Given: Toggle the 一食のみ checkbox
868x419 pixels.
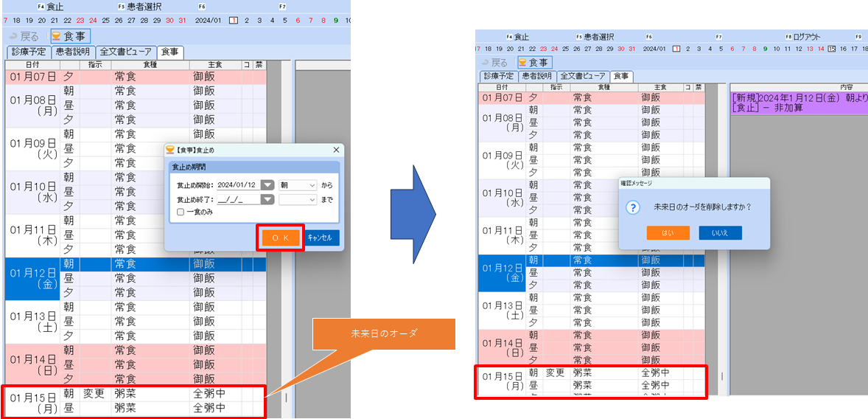Looking at the screenshot, I should [x=180, y=212].
